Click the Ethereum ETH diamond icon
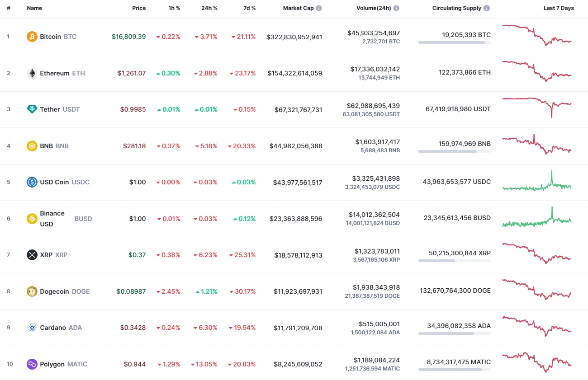 pyautogui.click(x=31, y=73)
